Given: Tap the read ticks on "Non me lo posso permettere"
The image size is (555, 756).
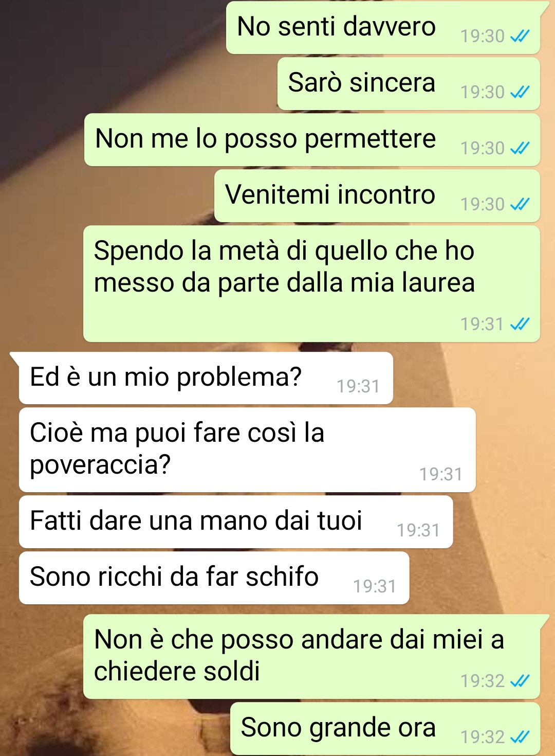Looking at the screenshot, I should click(520, 148).
